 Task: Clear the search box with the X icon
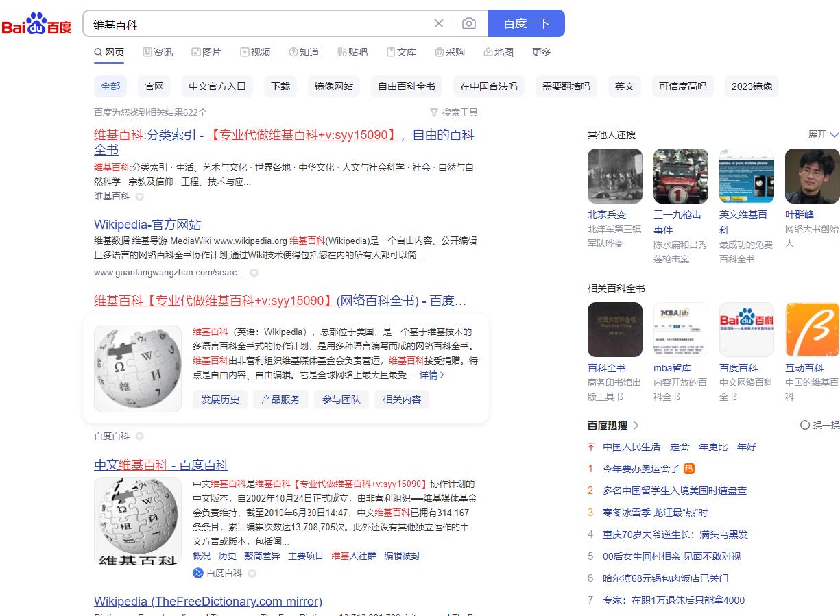pos(439,23)
